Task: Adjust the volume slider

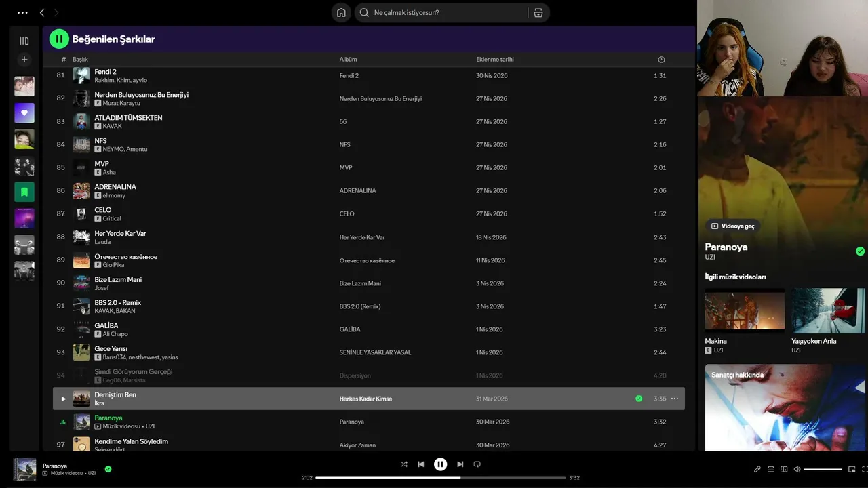Action: (823, 469)
